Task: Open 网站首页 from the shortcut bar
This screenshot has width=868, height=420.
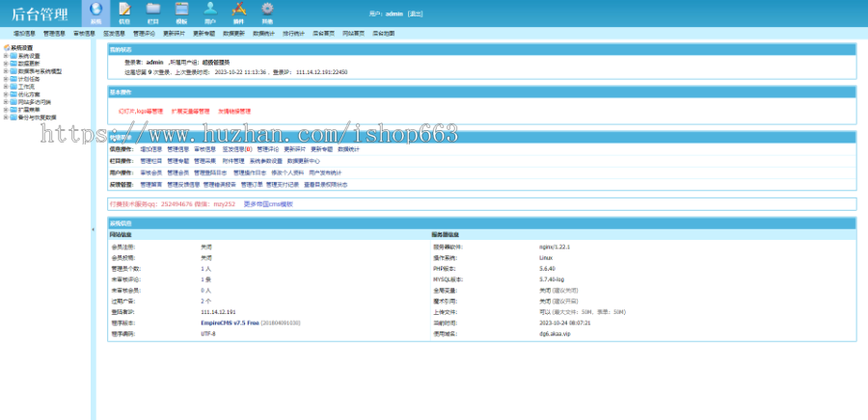Action: tap(353, 33)
